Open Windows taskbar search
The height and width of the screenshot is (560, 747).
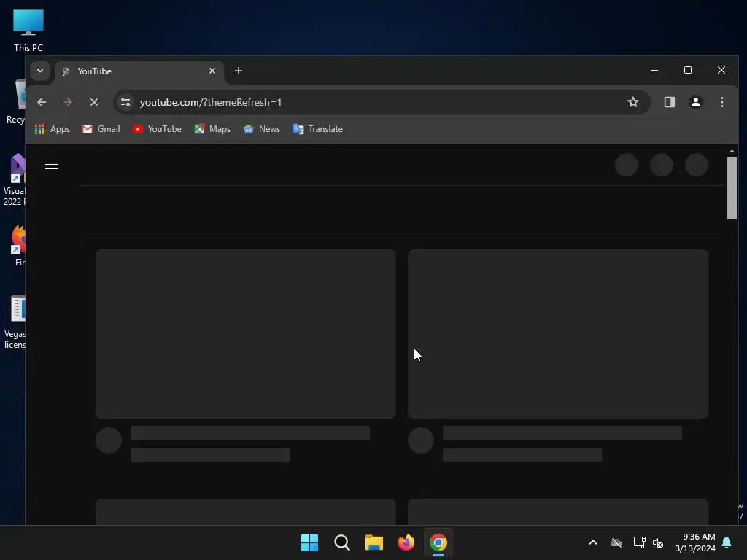pyautogui.click(x=342, y=542)
